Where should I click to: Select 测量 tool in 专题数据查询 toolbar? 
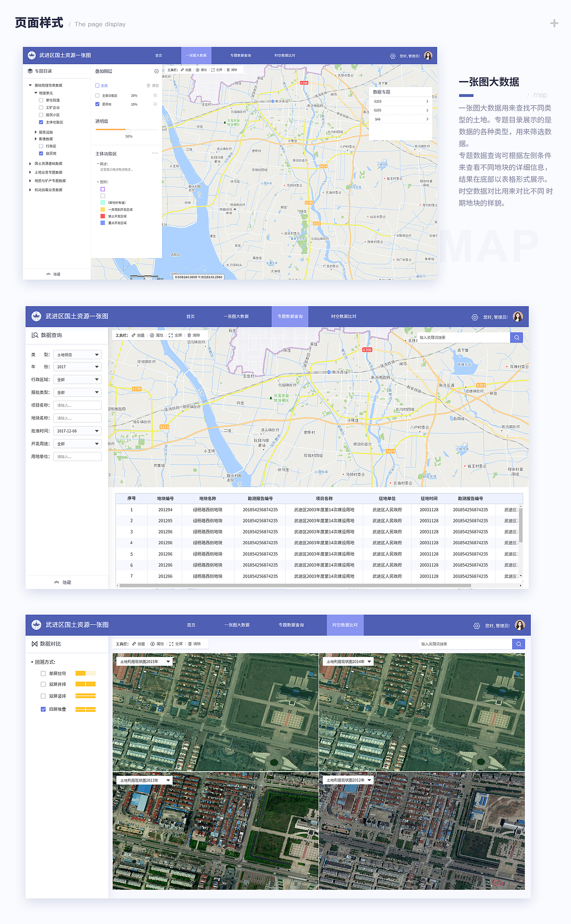point(138,335)
